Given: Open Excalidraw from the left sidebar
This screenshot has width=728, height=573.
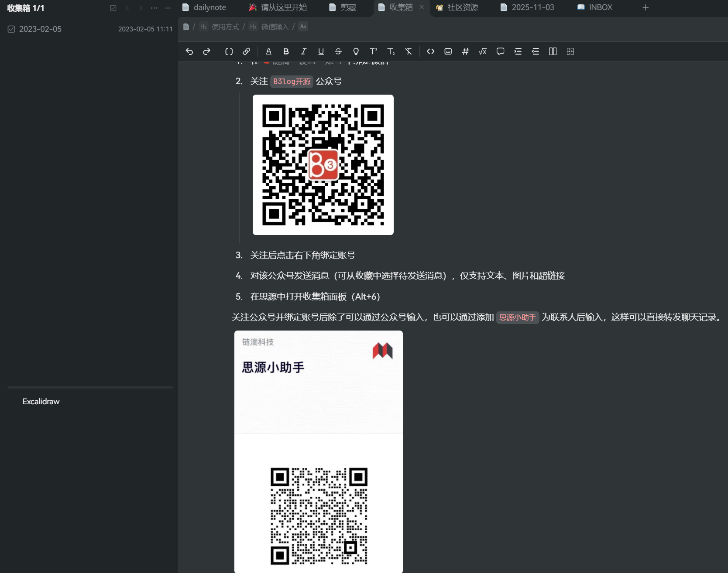Looking at the screenshot, I should [41, 401].
